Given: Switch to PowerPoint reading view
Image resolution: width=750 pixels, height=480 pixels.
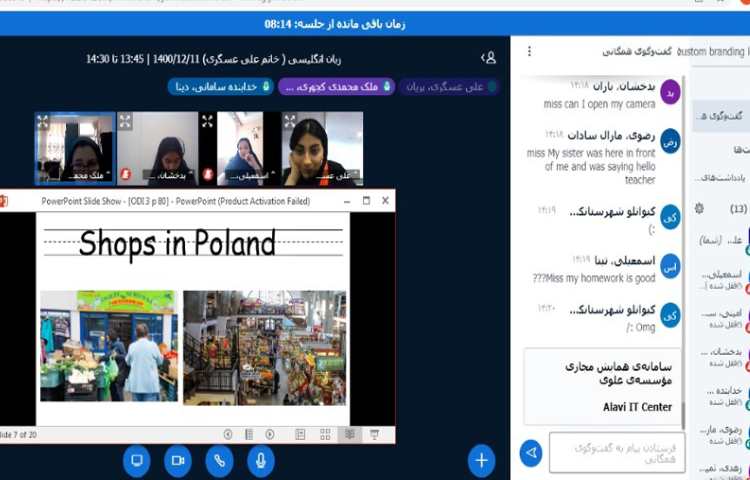Looking at the screenshot, I should pyautogui.click(x=350, y=434).
